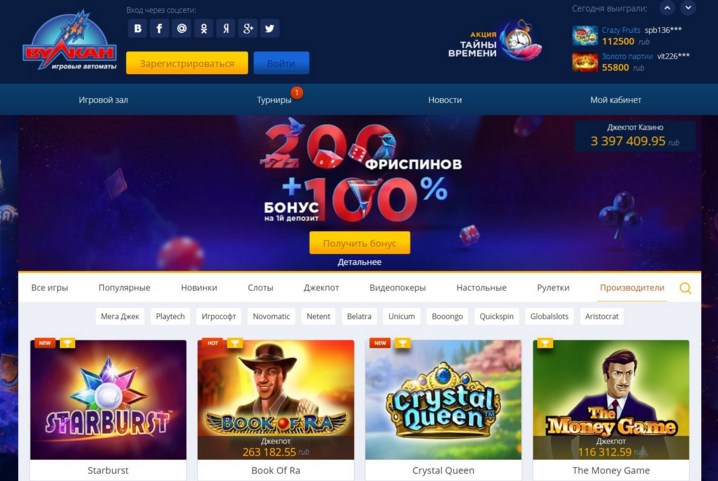Log in via the Facebook icon
This screenshot has height=481, width=718.
click(159, 28)
